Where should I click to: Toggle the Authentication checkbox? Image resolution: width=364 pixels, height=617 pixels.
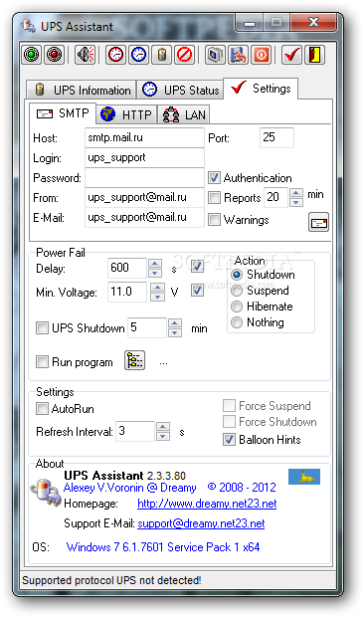click(x=214, y=178)
